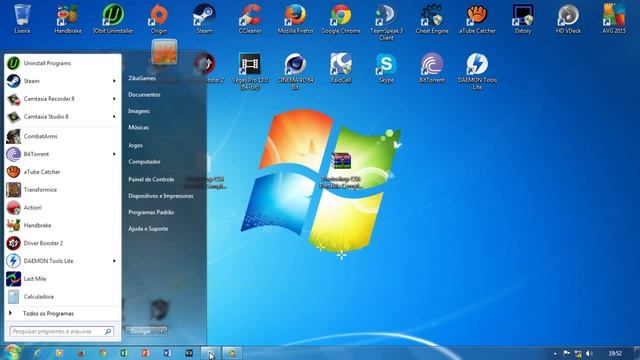Screen dimensions: 640x360
Task: Open Documentos from Start menu
Action: pos(144,94)
